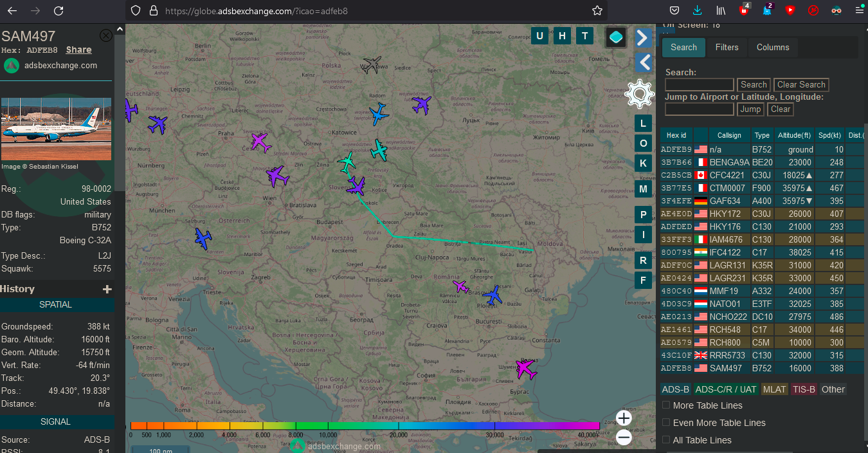Toggle the O map button
The width and height of the screenshot is (868, 453).
pos(643,143)
